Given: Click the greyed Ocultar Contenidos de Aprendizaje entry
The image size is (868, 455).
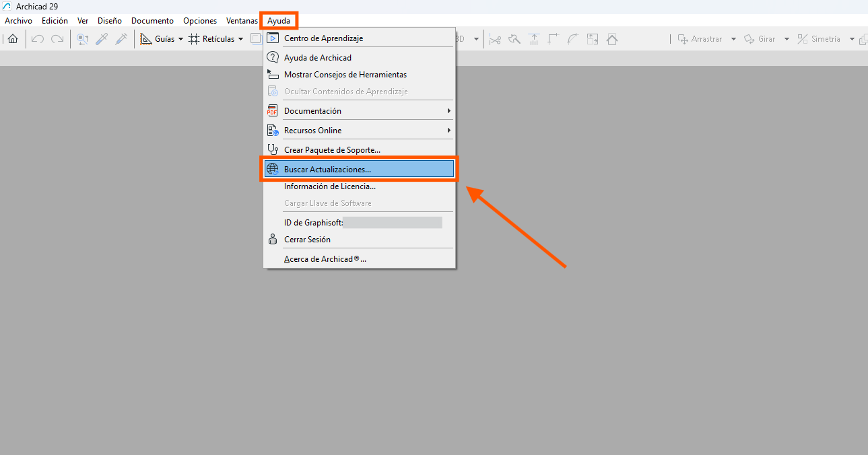Looking at the screenshot, I should coord(360,92).
